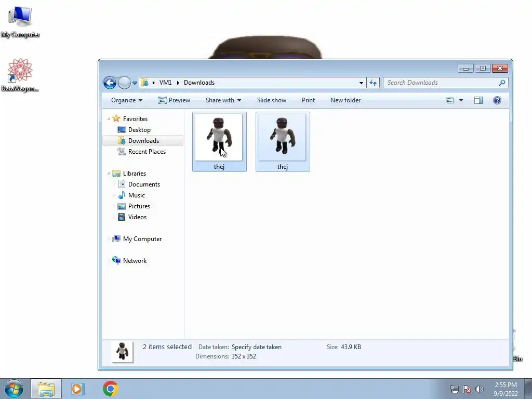This screenshot has height=399, width=532.
Task: Open the volume speaker tray icon
Action: pos(480,389)
